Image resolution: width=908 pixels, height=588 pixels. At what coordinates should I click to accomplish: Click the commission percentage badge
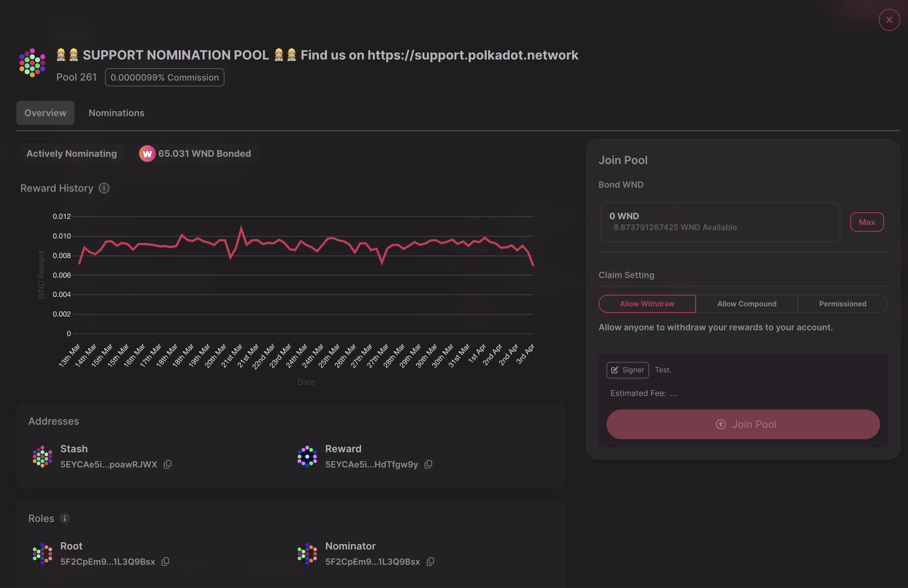pos(165,77)
